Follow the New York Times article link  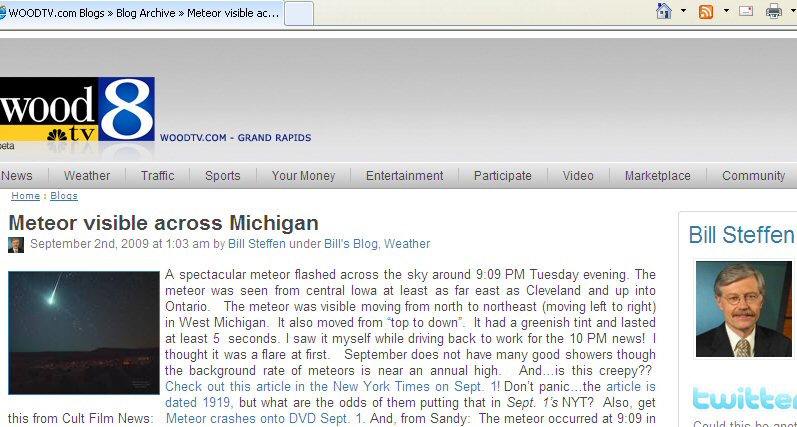333,386
